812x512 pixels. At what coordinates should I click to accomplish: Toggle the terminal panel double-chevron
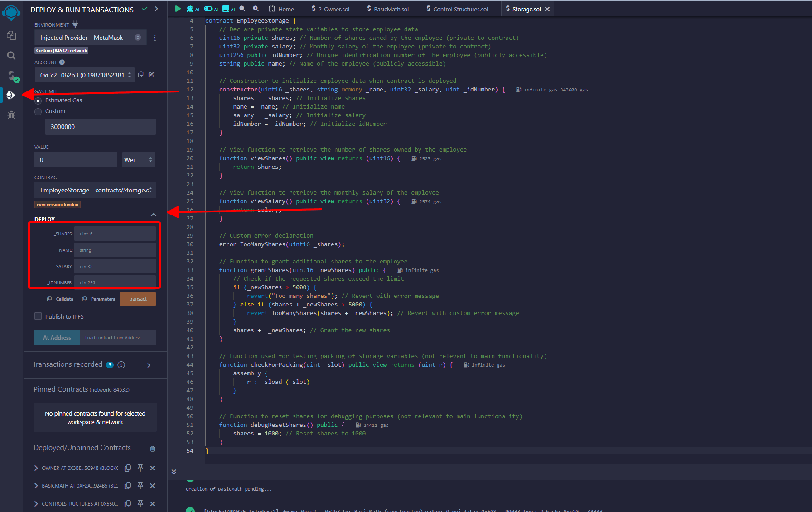174,472
